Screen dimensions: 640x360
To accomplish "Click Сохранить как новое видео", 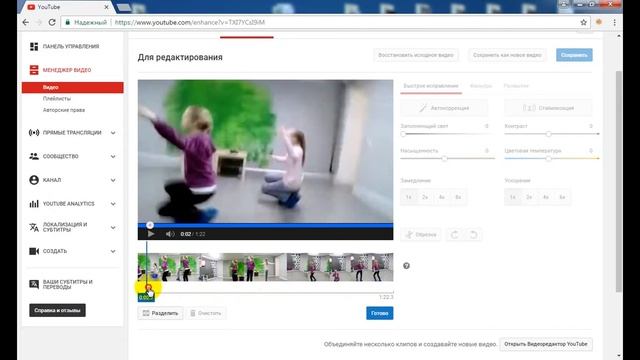I will coord(507,55).
